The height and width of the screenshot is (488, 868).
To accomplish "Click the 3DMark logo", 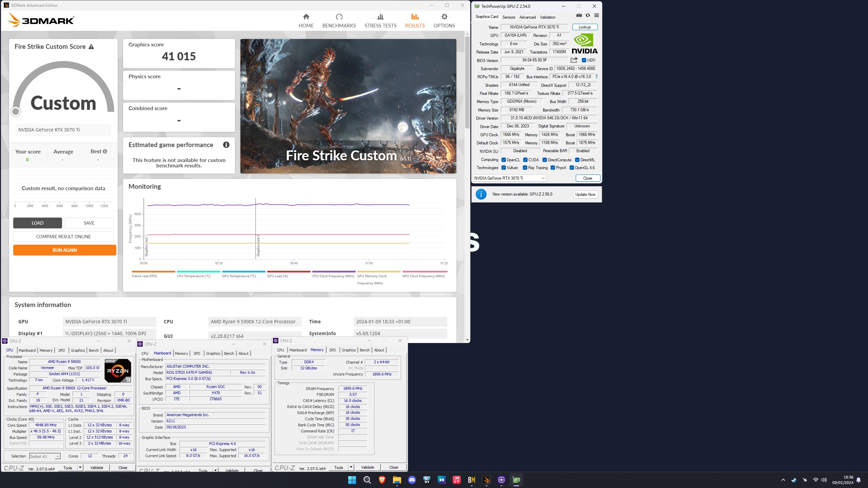I will click(x=41, y=20).
